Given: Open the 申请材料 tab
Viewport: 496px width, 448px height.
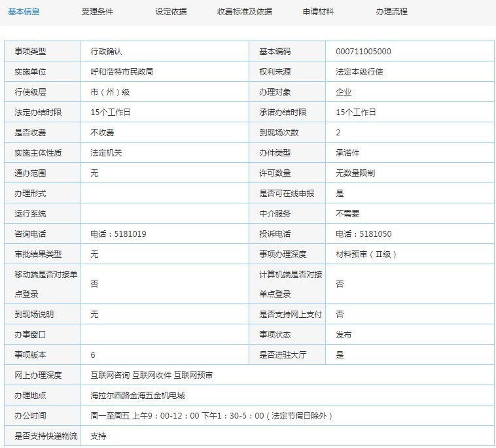Looking at the screenshot, I should tap(318, 12).
